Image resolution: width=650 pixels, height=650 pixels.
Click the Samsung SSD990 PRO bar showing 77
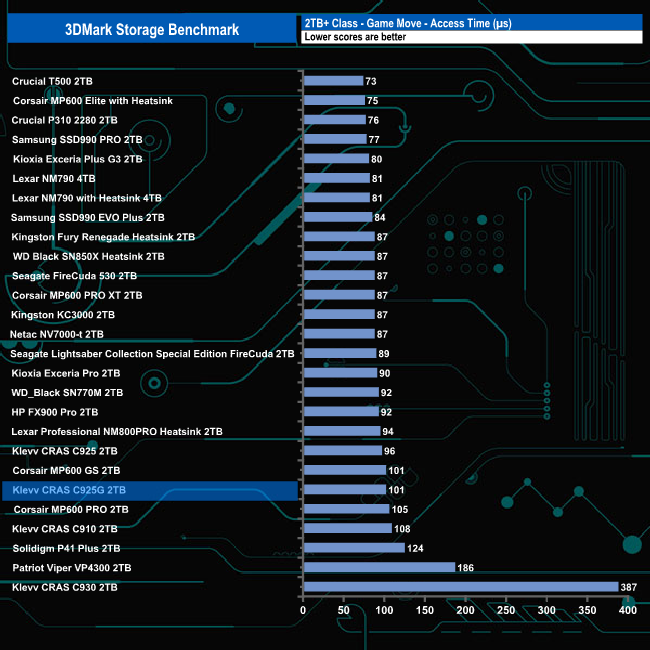tap(335, 139)
